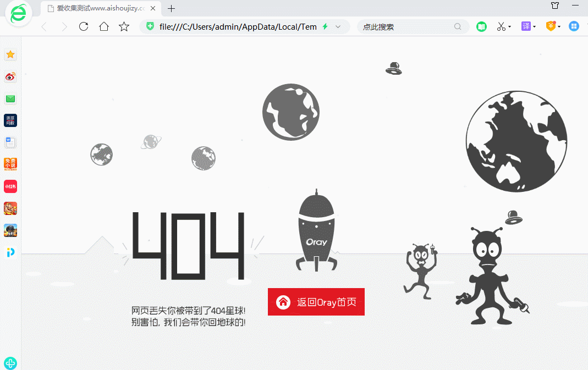This screenshot has height=370, width=588.
Task: Click the red 返回Oray首页 button
Action: coord(316,302)
